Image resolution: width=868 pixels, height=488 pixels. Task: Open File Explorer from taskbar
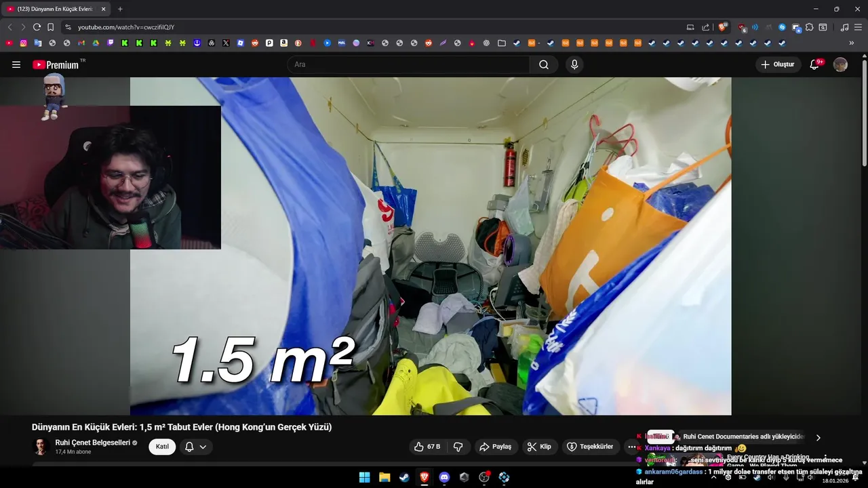click(384, 477)
